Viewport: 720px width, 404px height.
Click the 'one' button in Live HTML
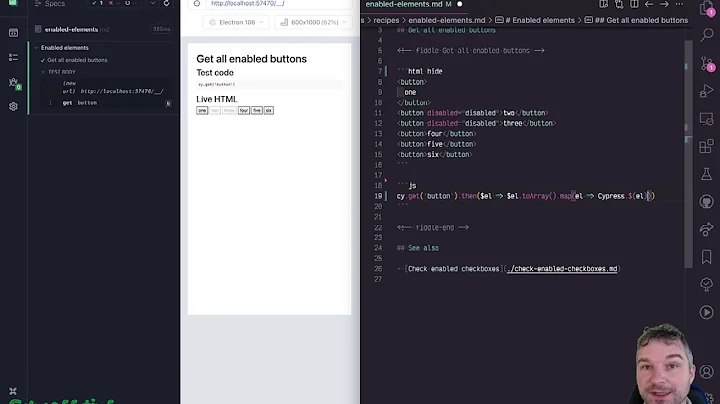click(202, 111)
